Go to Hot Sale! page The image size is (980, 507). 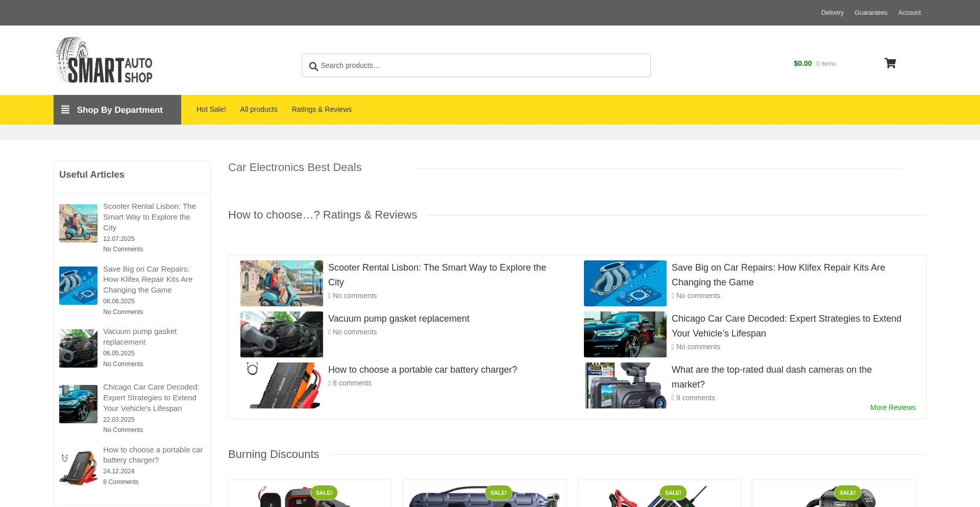point(211,109)
